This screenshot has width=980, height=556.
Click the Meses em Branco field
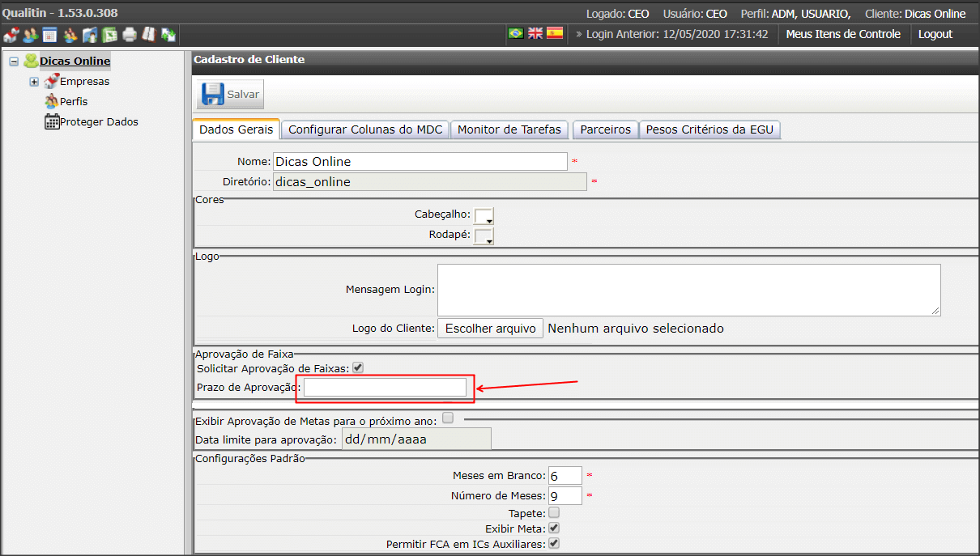pyautogui.click(x=565, y=475)
